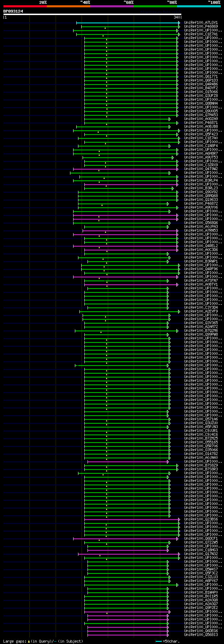
Task: Click the red 20% identity legend segment
Action: pyautogui.click(x=25, y=6)
